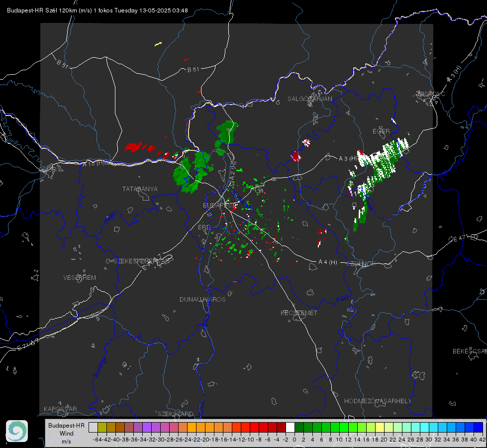The image size is (487, 448).
Task: Click the 'A 3 (H)' label near Eger
Action: pyautogui.click(x=348, y=159)
